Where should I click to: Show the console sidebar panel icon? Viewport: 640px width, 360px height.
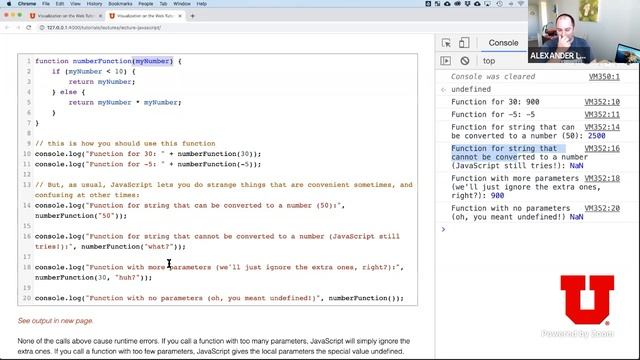446,61
